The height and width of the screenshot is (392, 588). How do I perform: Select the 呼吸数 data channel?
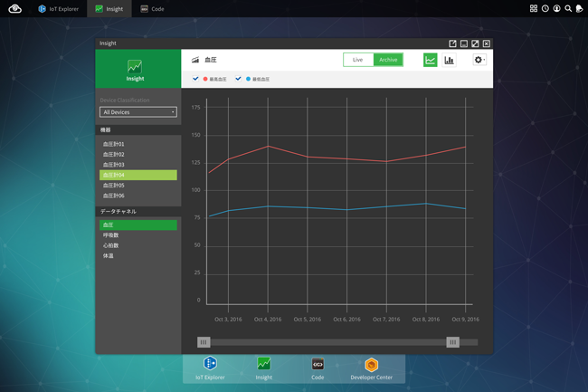pos(138,235)
